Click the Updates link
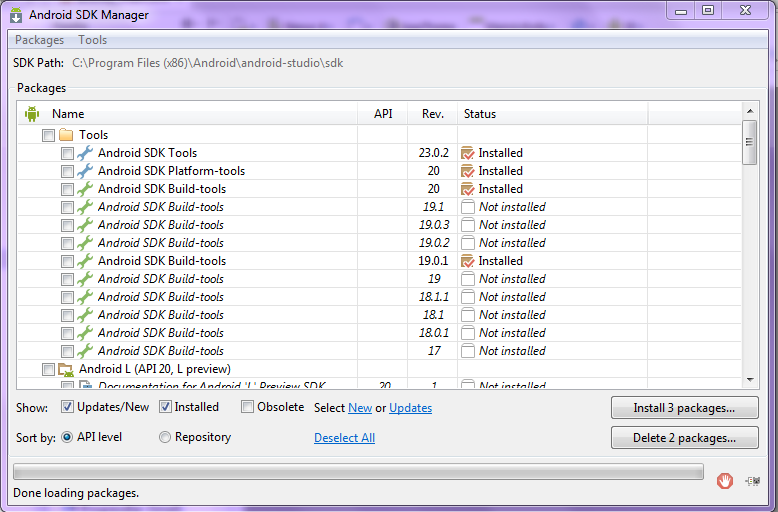 click(410, 408)
